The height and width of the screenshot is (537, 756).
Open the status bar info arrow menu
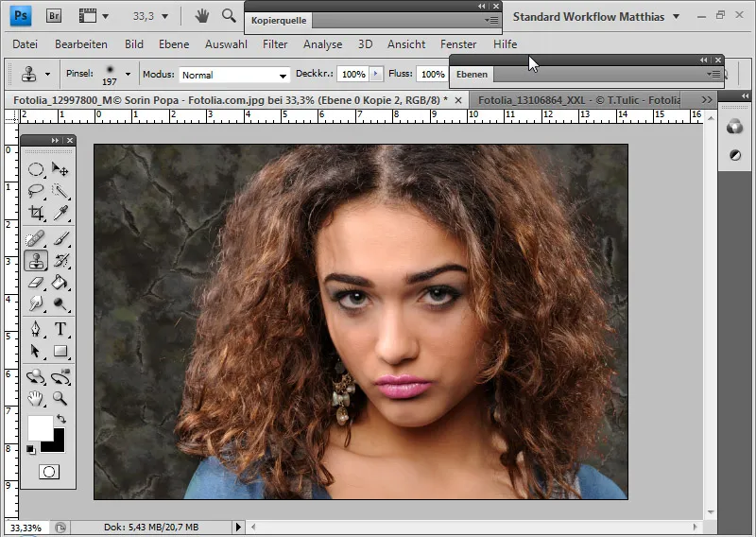click(239, 528)
